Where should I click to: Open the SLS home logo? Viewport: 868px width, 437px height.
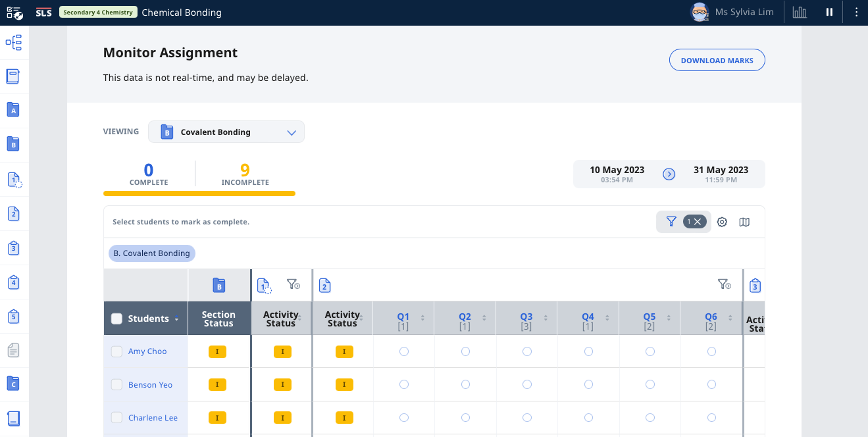click(44, 13)
